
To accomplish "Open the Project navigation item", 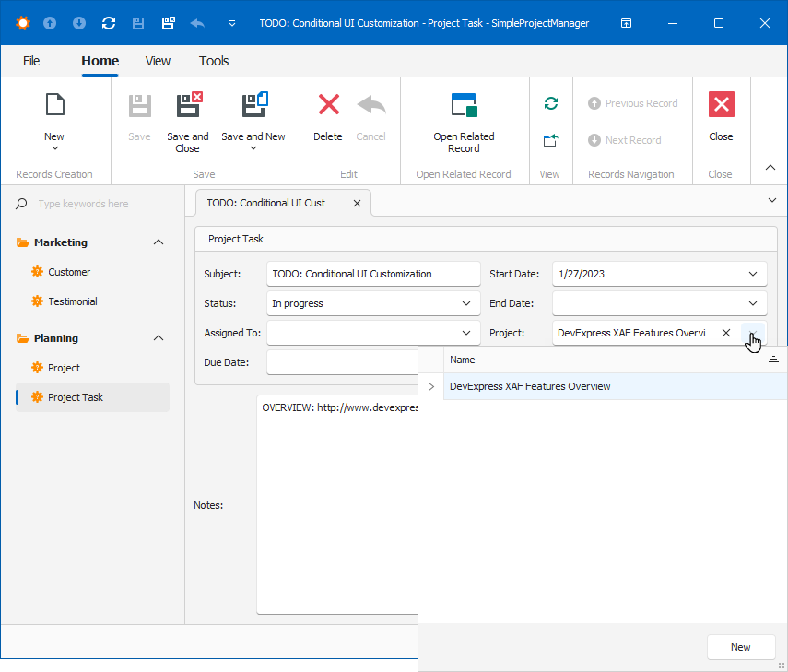I will pos(64,368).
